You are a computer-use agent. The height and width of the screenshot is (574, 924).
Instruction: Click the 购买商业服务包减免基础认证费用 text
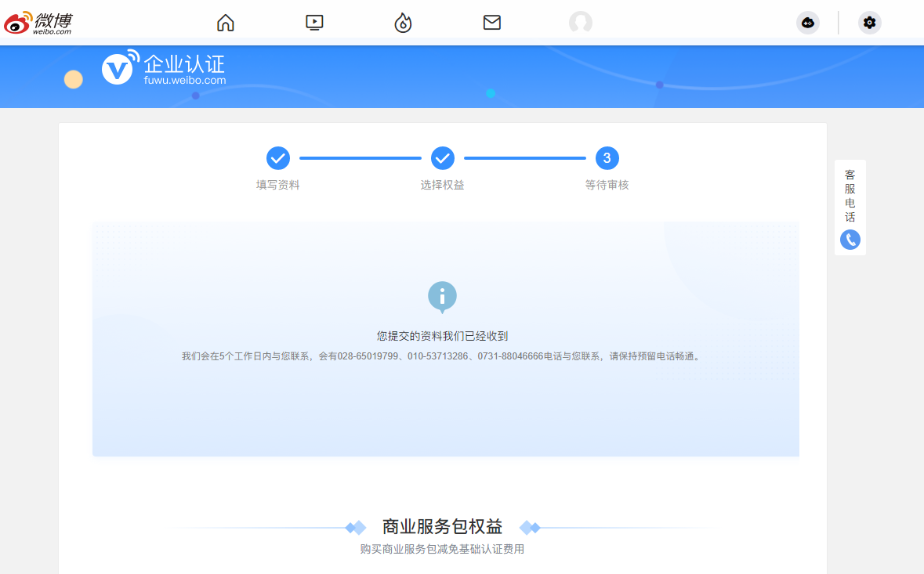(x=442, y=549)
